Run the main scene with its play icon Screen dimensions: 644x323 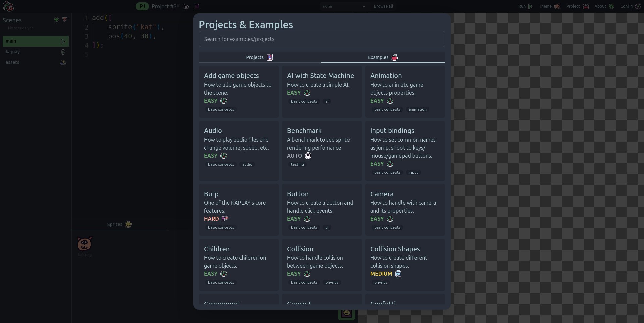tap(63, 41)
